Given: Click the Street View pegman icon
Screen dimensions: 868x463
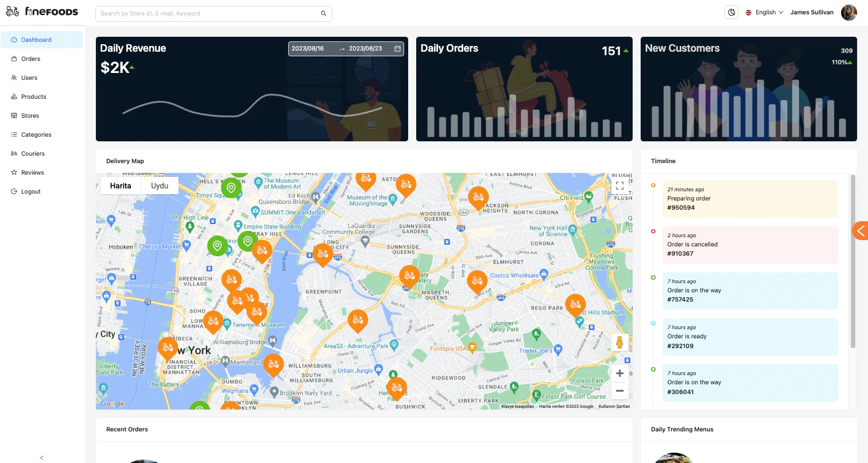Looking at the screenshot, I should pos(619,342).
